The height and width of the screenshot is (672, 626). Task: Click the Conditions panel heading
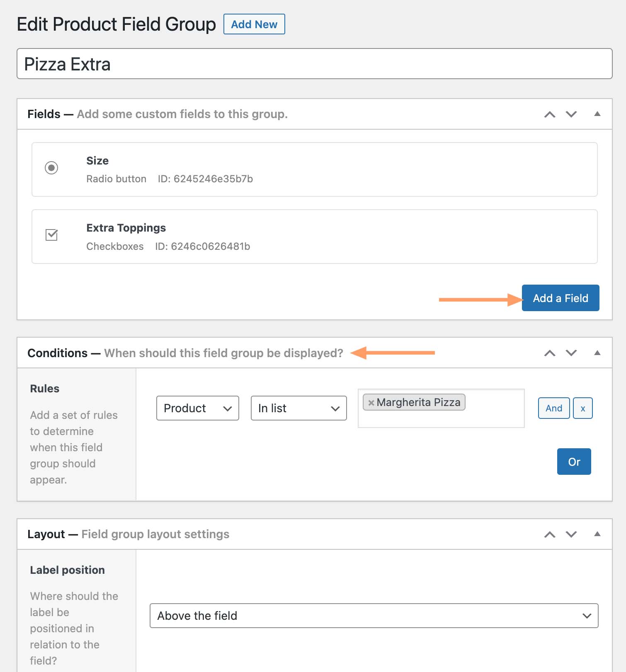pos(185,353)
